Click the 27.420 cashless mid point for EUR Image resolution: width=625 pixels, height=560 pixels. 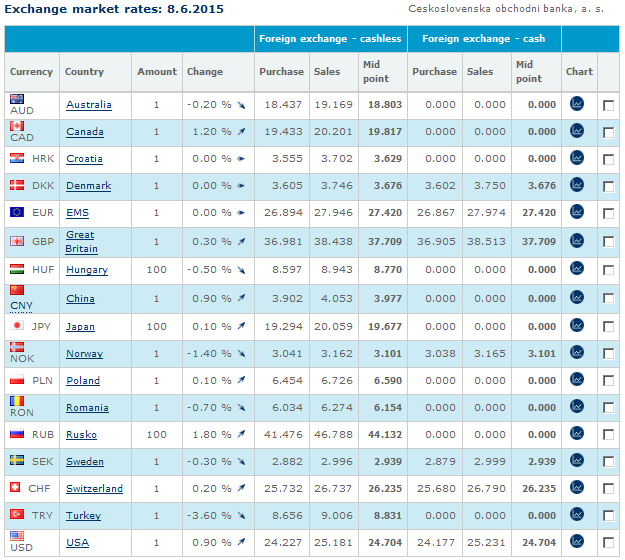(x=385, y=213)
